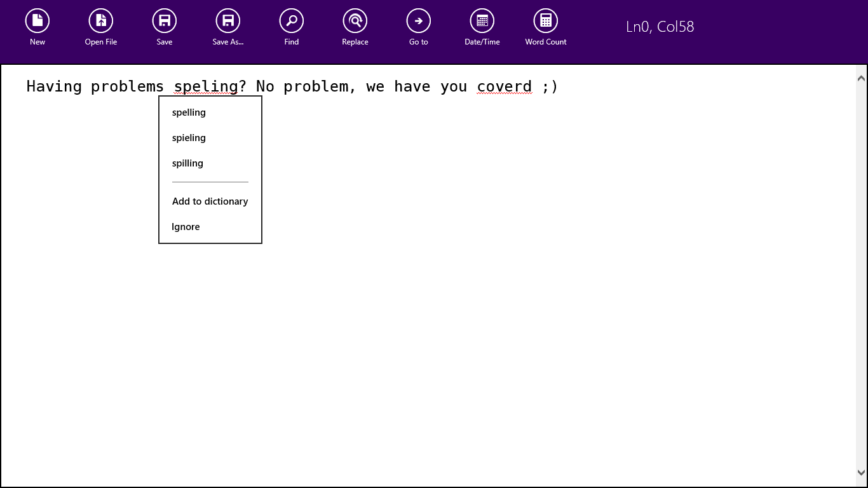Pick 'spilling' from the spelling suggestions
Viewport: 868px width, 488px height.
point(187,163)
